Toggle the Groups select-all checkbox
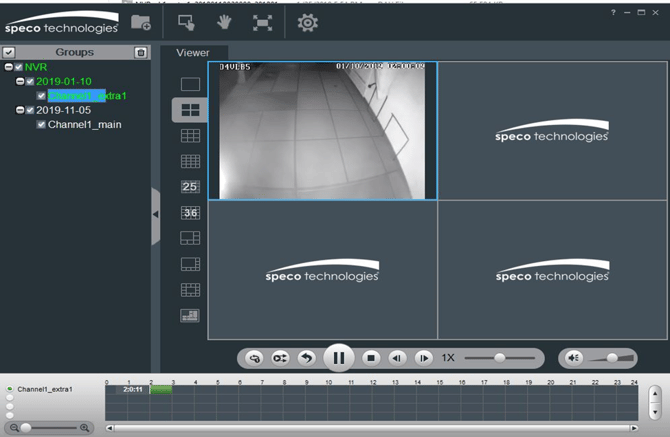The height and width of the screenshot is (437, 670). (x=9, y=52)
